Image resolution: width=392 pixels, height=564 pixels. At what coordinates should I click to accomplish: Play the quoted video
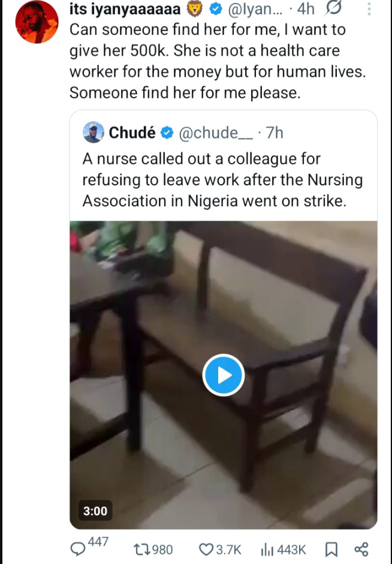click(223, 375)
